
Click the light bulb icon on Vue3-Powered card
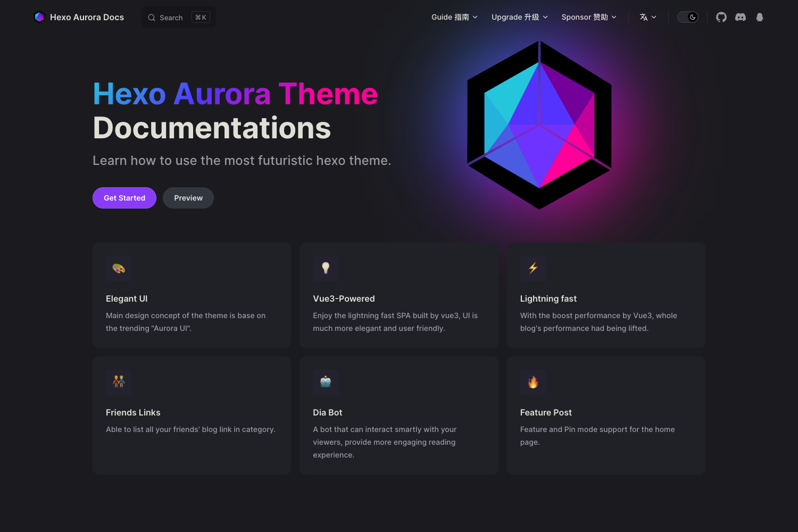(326, 269)
